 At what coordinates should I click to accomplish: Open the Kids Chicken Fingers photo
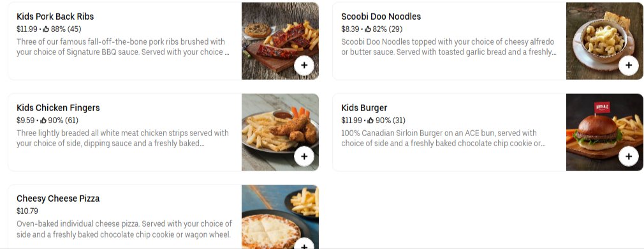coord(280,132)
